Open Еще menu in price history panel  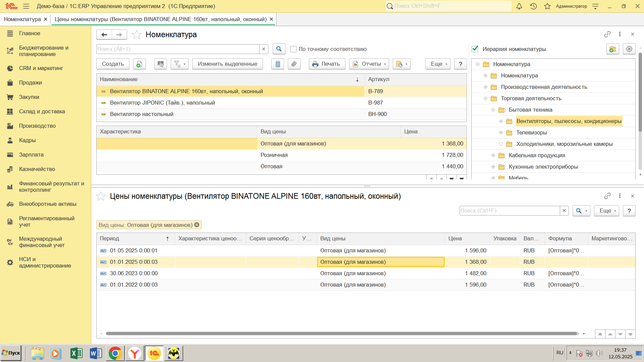click(x=606, y=211)
